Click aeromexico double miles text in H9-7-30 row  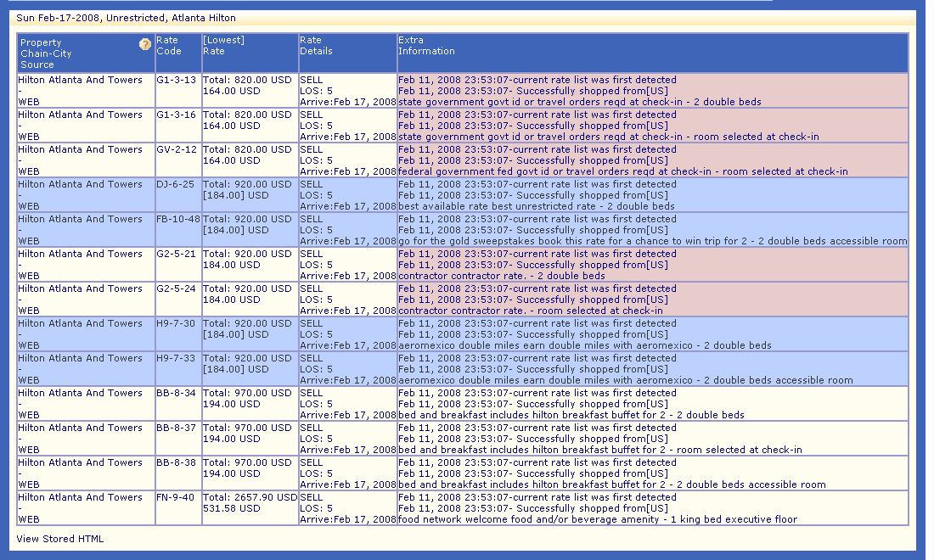pyautogui.click(x=585, y=346)
